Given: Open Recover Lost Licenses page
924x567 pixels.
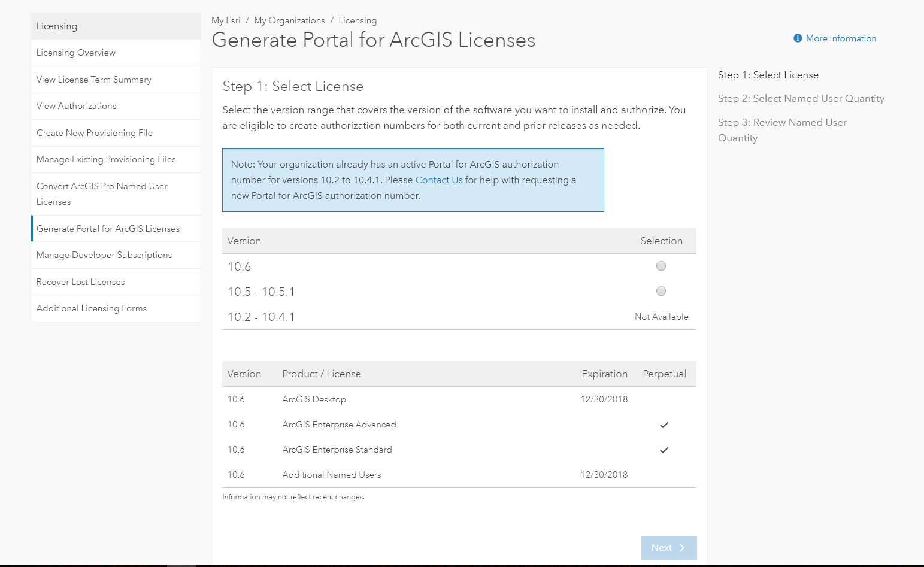Looking at the screenshot, I should [x=81, y=282].
